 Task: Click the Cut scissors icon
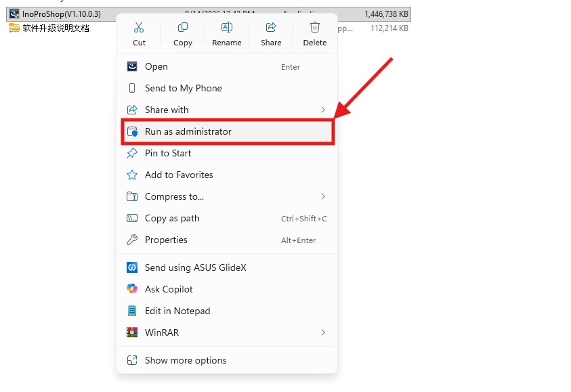coord(139,27)
